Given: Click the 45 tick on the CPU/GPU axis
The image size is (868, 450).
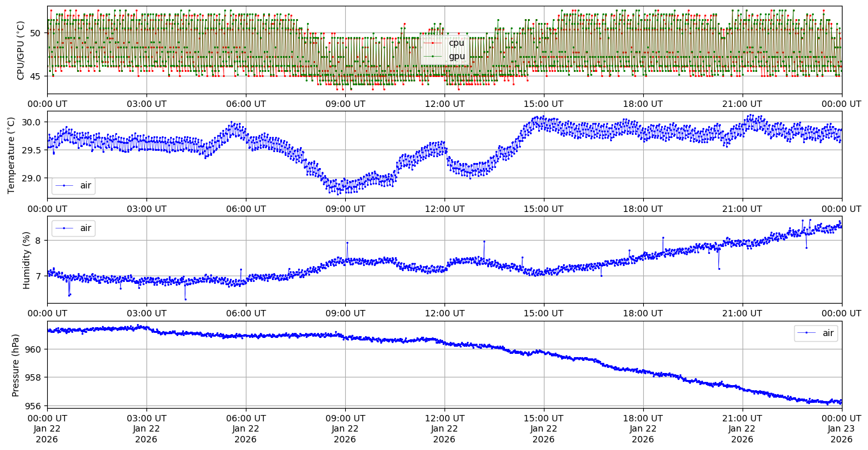Looking at the screenshot, I should pos(35,76).
